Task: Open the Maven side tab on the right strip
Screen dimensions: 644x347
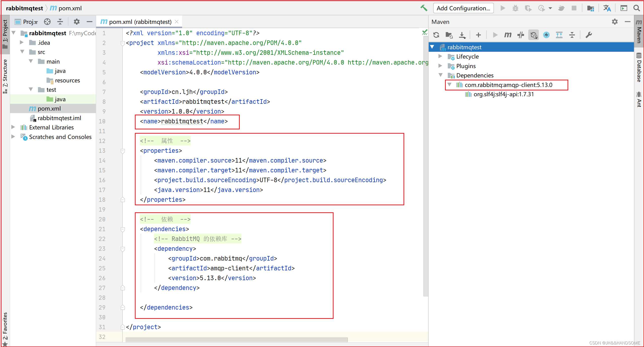Action: (x=638, y=31)
